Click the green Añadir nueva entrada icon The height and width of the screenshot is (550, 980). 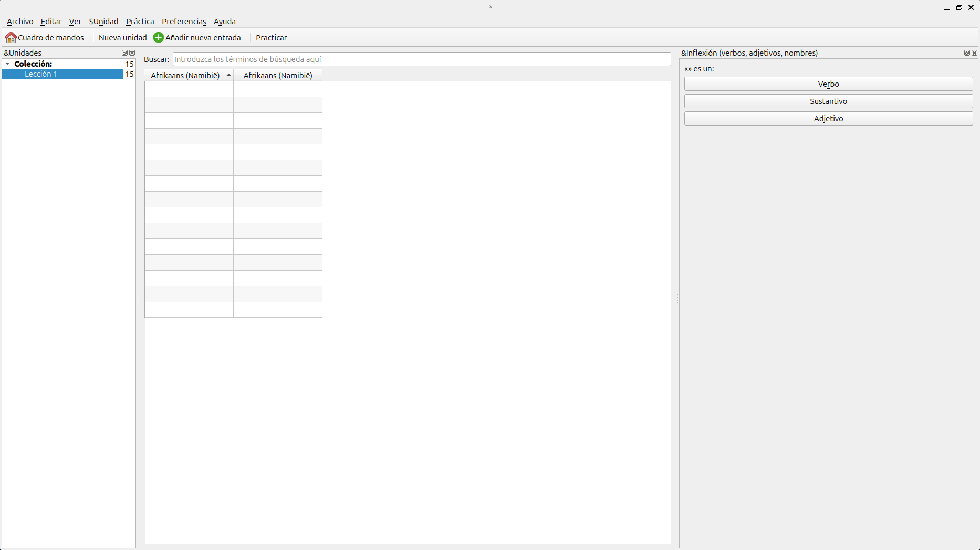point(158,38)
